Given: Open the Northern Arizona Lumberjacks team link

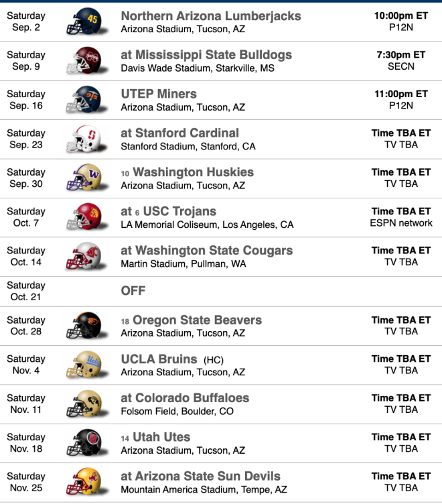Looking at the screenshot, I should (211, 16).
